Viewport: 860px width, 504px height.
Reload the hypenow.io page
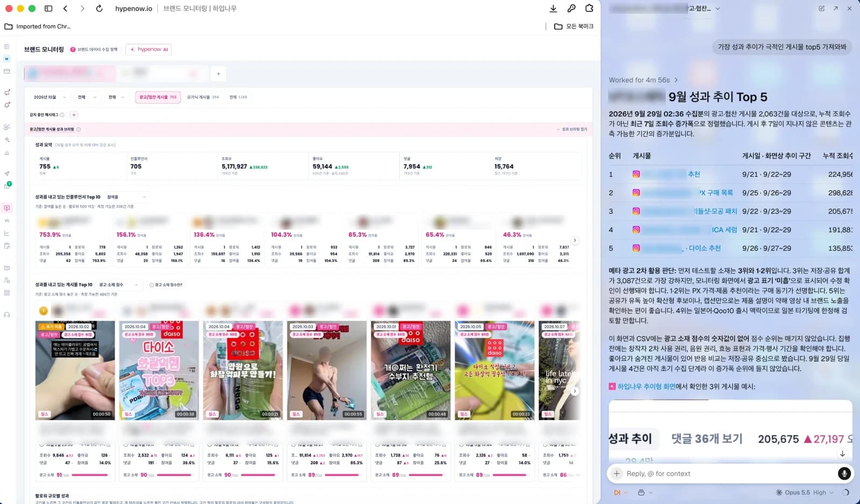[x=99, y=9]
